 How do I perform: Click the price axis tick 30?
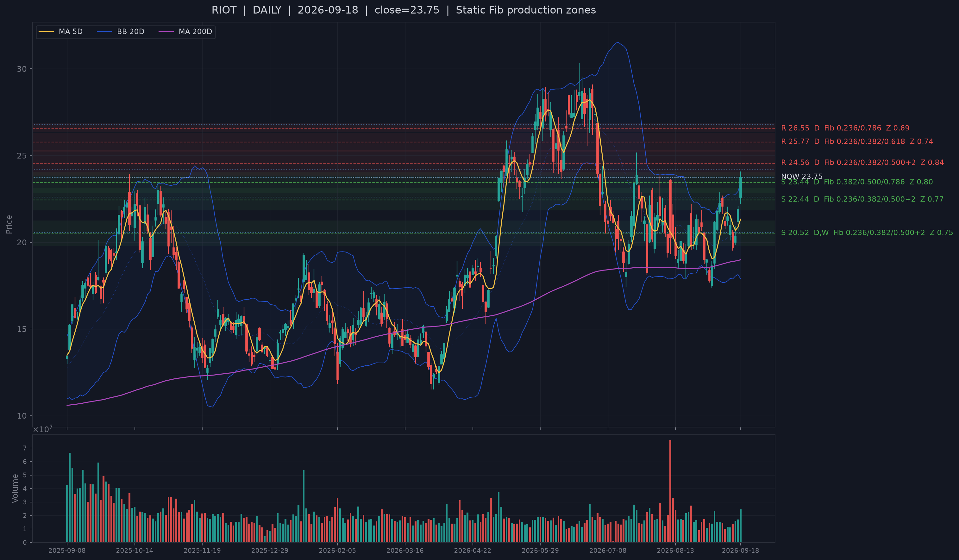(22, 69)
